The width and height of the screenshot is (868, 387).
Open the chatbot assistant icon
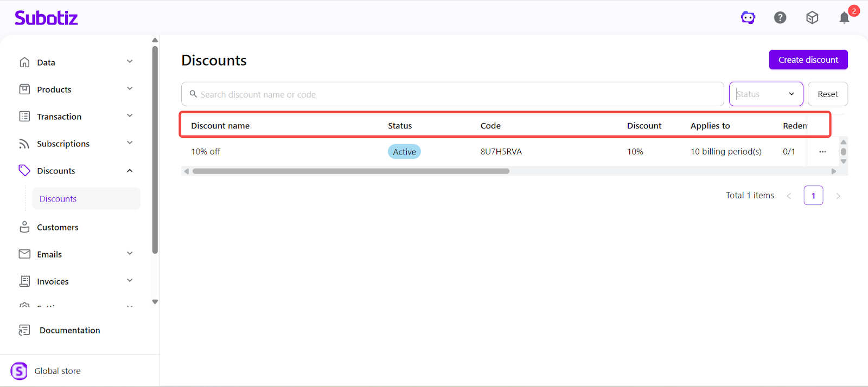748,18
